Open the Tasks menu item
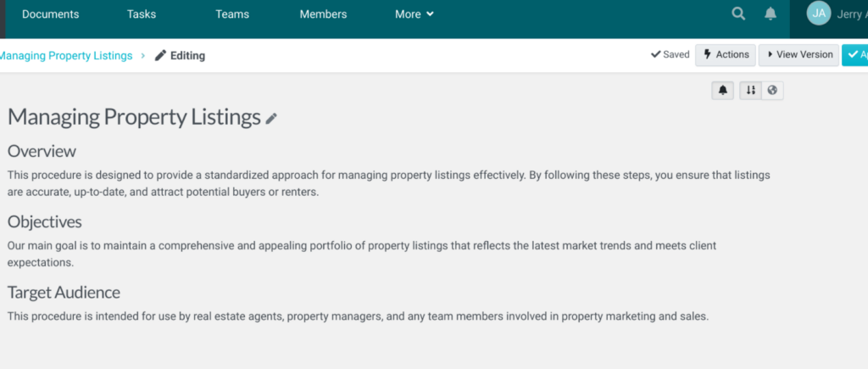The image size is (868, 369). (x=142, y=14)
